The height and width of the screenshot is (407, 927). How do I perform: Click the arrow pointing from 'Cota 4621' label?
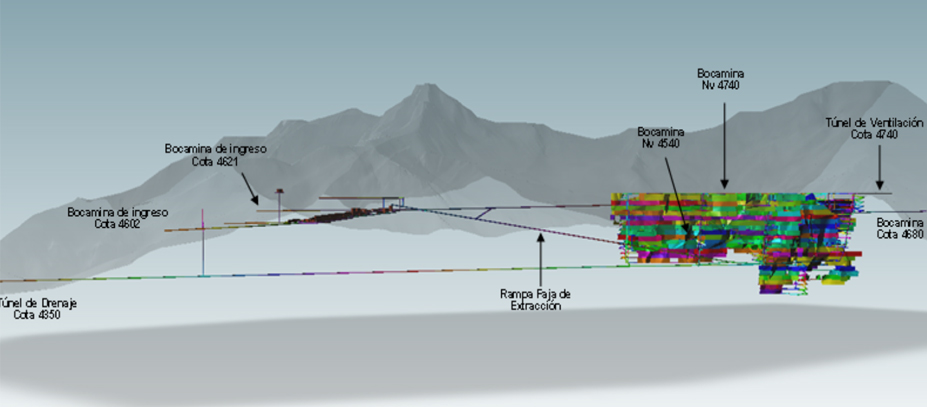tap(248, 188)
